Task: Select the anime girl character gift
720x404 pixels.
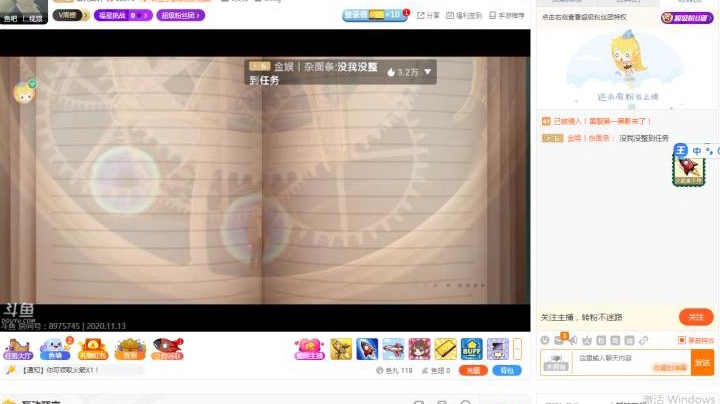Action: pos(420,349)
